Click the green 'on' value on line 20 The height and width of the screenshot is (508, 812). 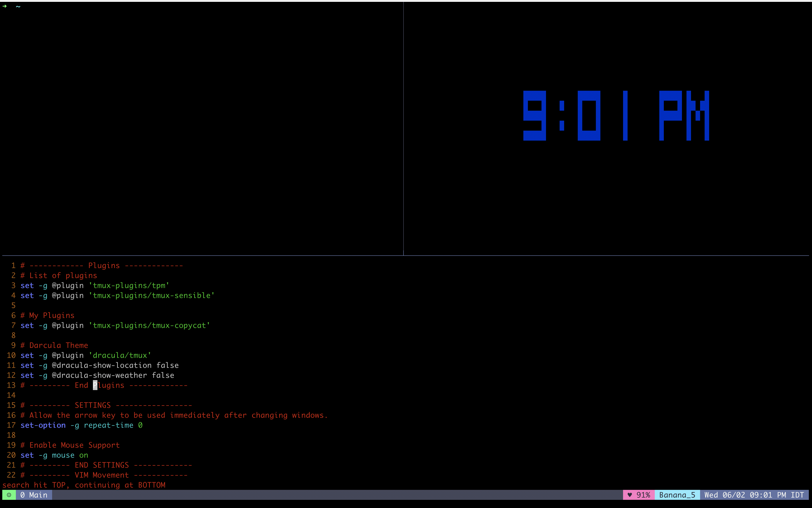click(84, 455)
